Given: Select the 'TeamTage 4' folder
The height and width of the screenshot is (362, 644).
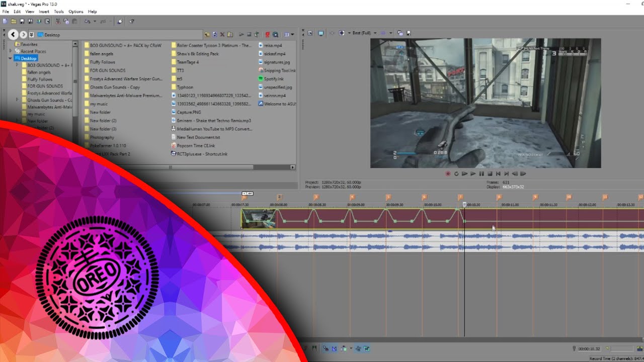Looking at the screenshot, I should click(185, 62).
